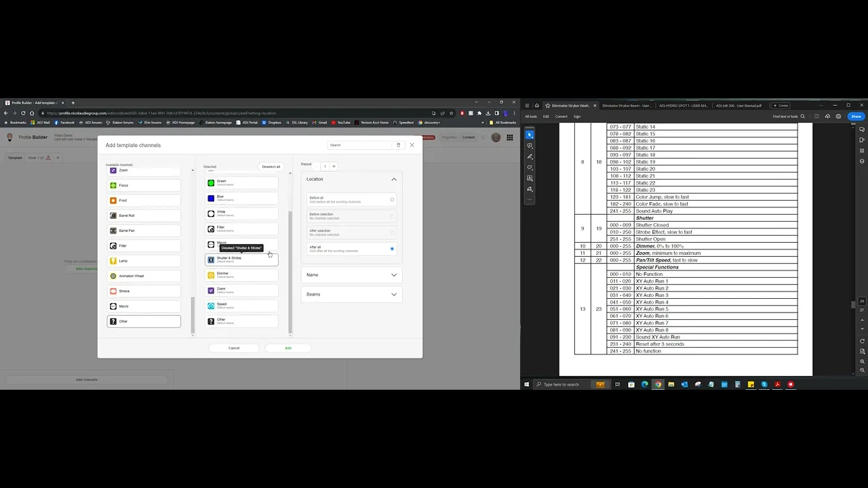Open the Acrobat Convert menu
The width and height of the screenshot is (868, 488).
561,117
